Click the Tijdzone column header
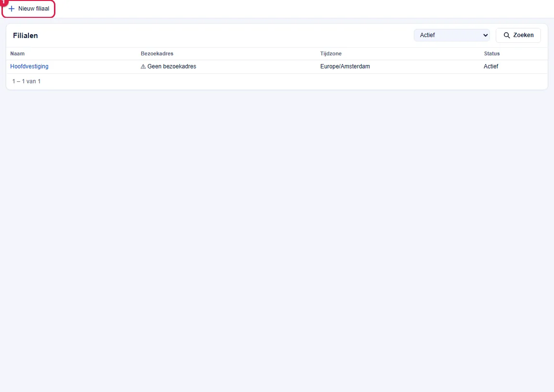This screenshot has width=554, height=392. pos(330,53)
